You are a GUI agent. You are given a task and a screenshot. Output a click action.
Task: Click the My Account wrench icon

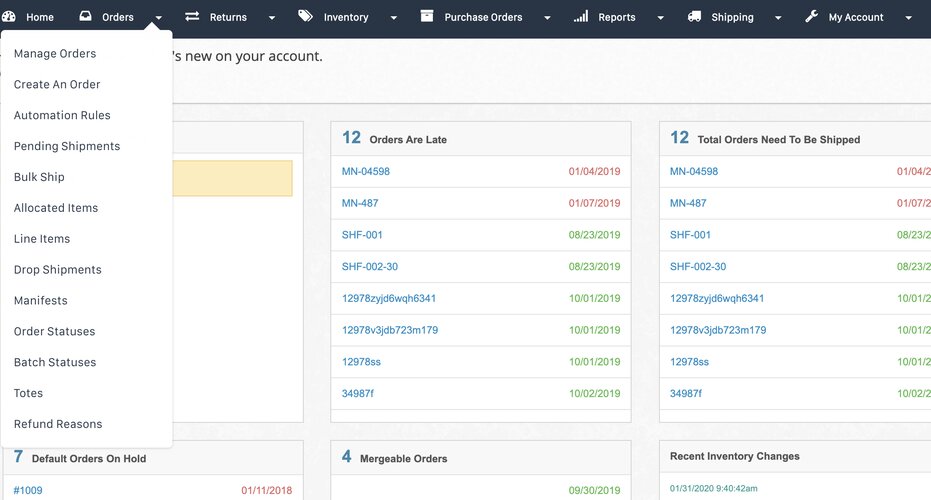(811, 17)
